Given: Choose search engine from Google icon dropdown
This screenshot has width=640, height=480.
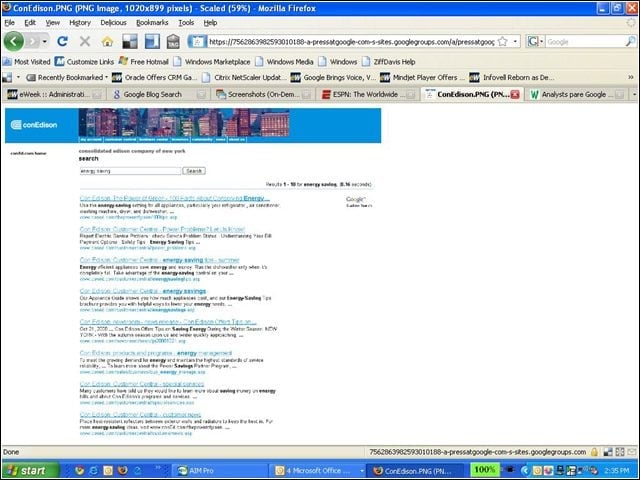Looking at the screenshot, I should (535, 42).
